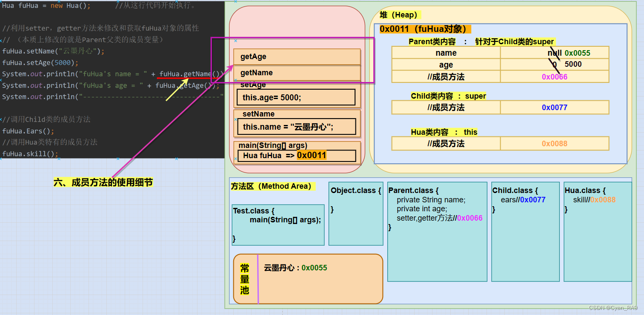Click 'skill//0x0088' in Hua.class
Image resolution: width=644 pixels, height=315 pixels.
pos(594,200)
